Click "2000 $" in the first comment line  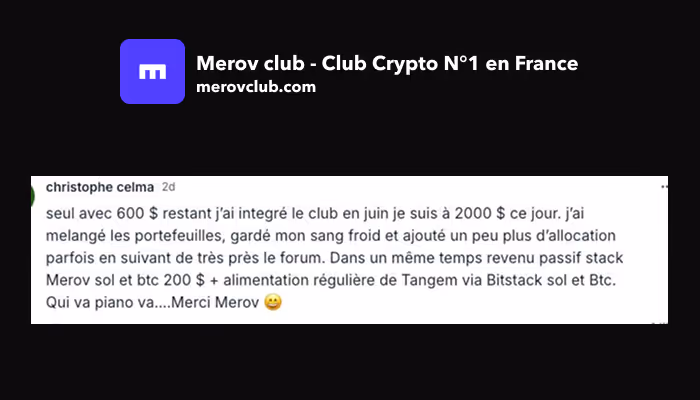tap(480, 213)
